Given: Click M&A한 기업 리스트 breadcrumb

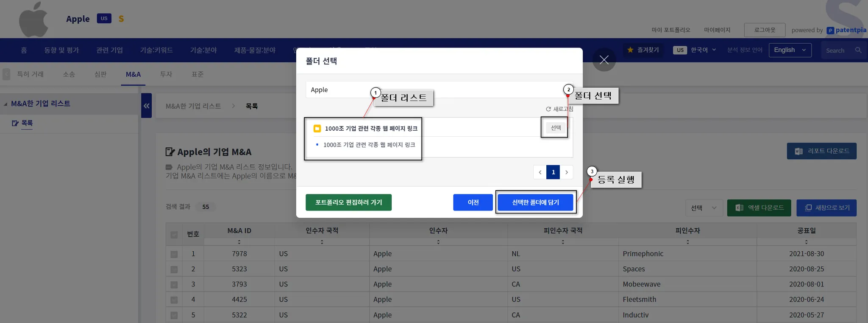Looking at the screenshot, I should tap(193, 106).
